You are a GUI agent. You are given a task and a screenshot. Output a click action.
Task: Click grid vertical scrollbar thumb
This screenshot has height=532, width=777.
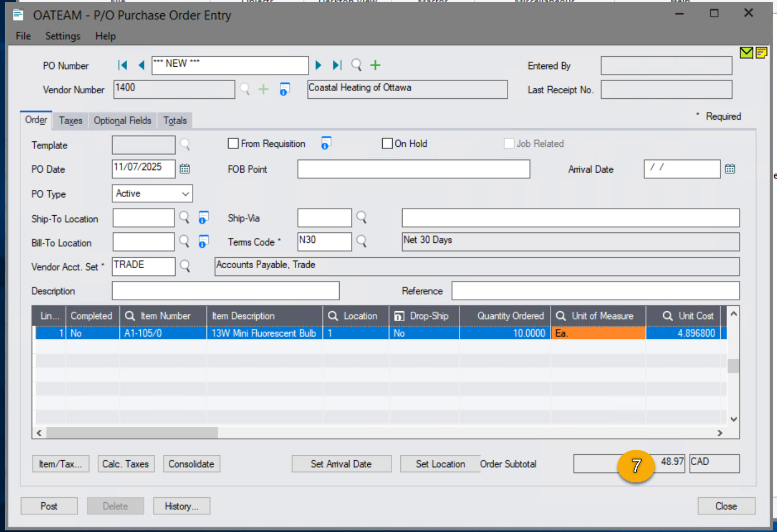point(733,366)
